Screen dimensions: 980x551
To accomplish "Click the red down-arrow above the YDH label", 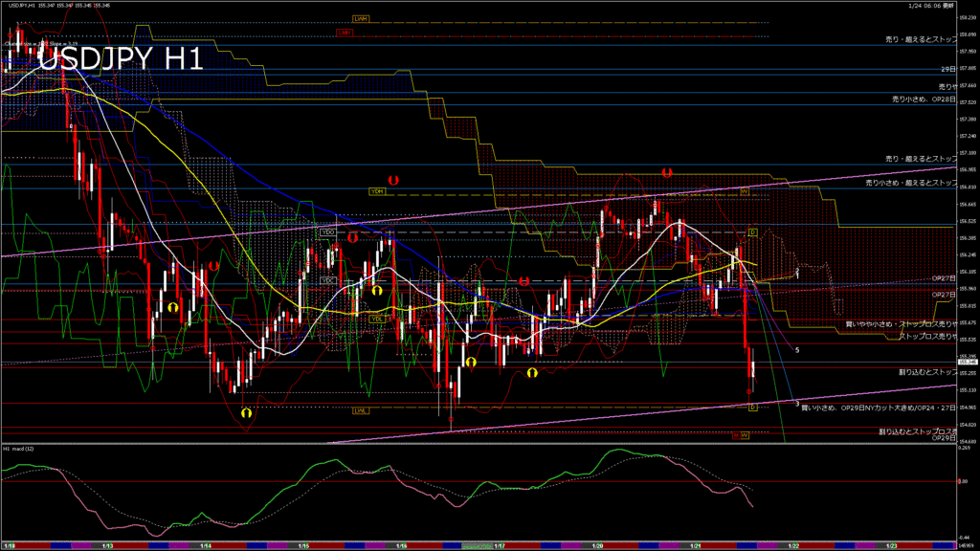I will tap(393, 180).
